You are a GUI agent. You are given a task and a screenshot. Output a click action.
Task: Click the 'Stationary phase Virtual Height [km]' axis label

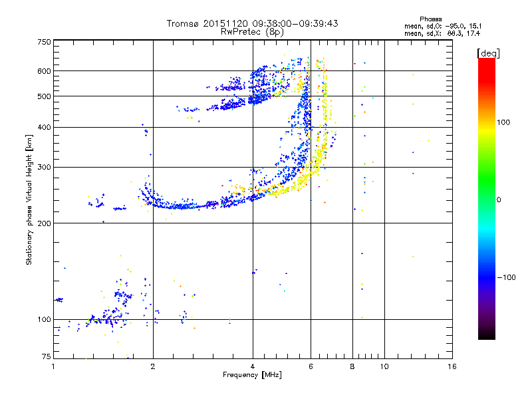click(29, 199)
